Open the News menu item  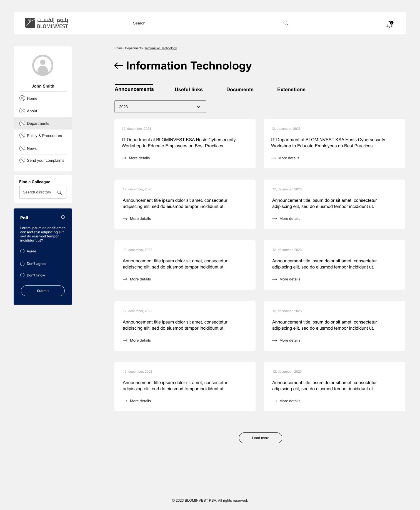[x=43, y=148]
